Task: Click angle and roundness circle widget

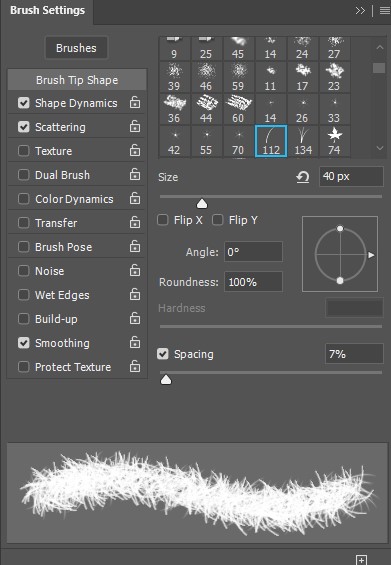Action: click(x=340, y=254)
